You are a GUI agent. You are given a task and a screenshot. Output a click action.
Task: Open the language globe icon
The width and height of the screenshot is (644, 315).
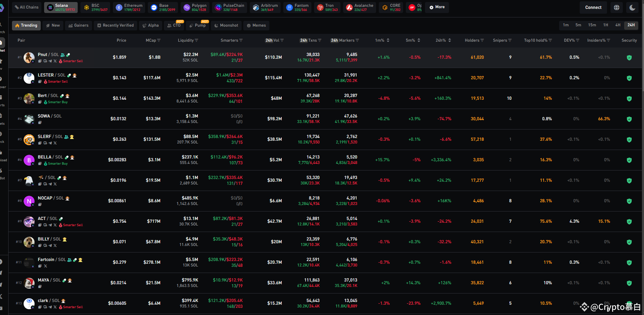click(x=617, y=7)
